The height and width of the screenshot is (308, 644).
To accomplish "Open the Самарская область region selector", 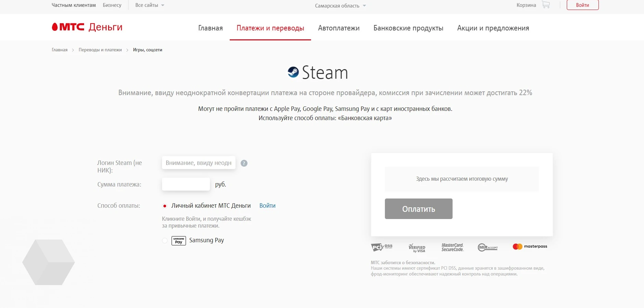I will pos(340,6).
